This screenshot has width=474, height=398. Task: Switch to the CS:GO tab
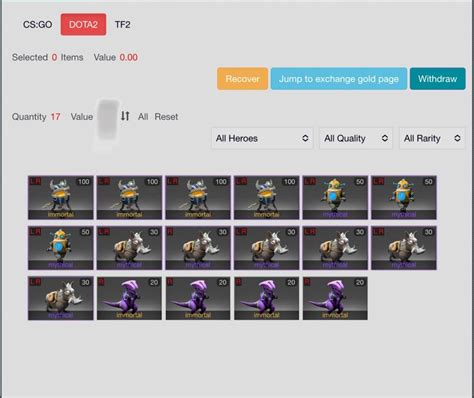(37, 25)
